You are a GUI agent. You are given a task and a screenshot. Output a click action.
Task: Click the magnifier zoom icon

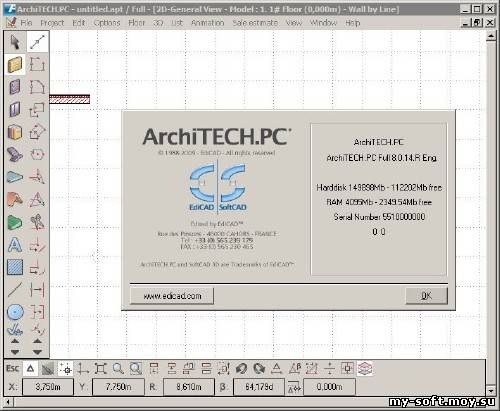click(118, 369)
